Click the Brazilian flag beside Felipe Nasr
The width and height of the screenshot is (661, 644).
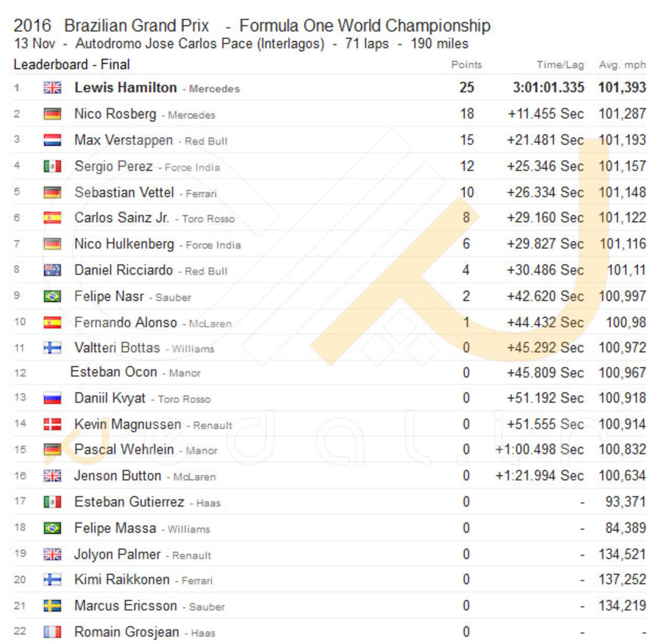[x=52, y=296]
